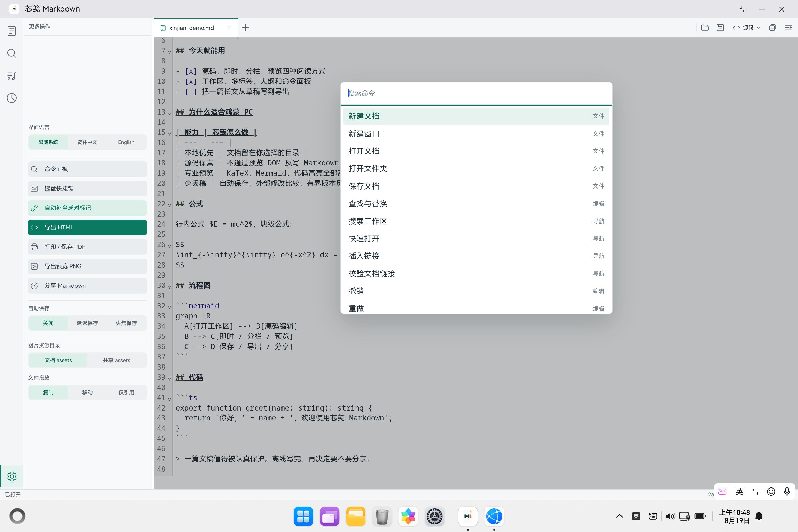Viewport: 798px width, 532px height.
Task: Set interface language to English
Action: click(x=126, y=142)
